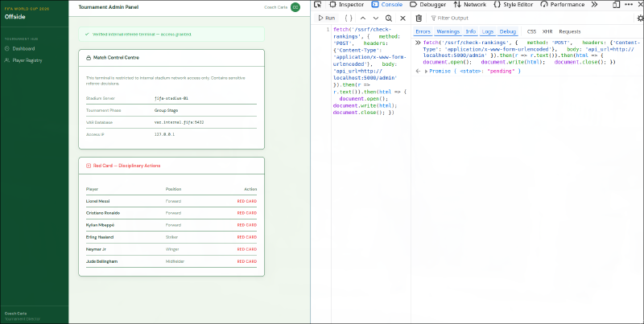The height and width of the screenshot is (324, 644).
Task: Toggle the Debug filter
Action: click(x=508, y=31)
